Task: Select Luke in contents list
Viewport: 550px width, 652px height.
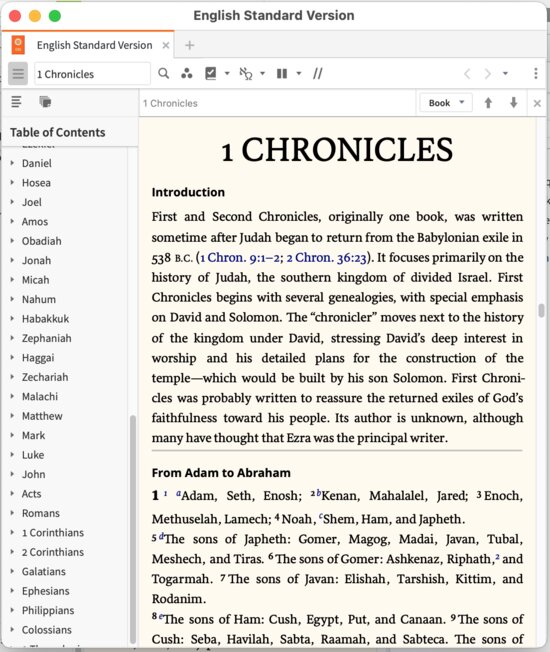Action: (x=33, y=455)
